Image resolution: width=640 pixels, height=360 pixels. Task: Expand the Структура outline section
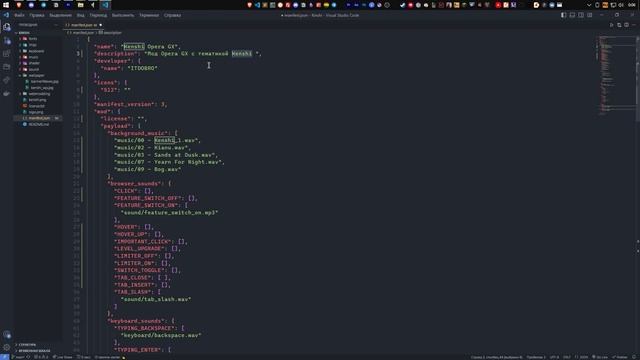(27, 344)
